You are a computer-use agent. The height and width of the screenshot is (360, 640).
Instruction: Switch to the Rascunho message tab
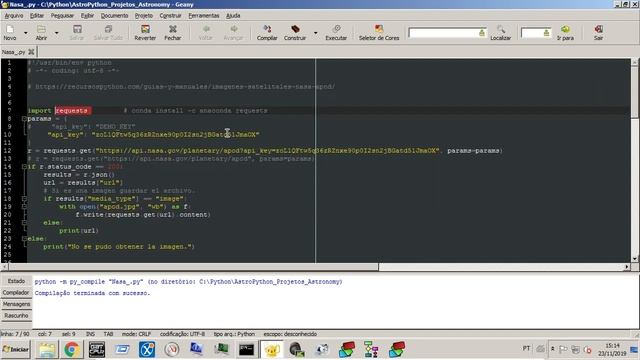pos(16,316)
